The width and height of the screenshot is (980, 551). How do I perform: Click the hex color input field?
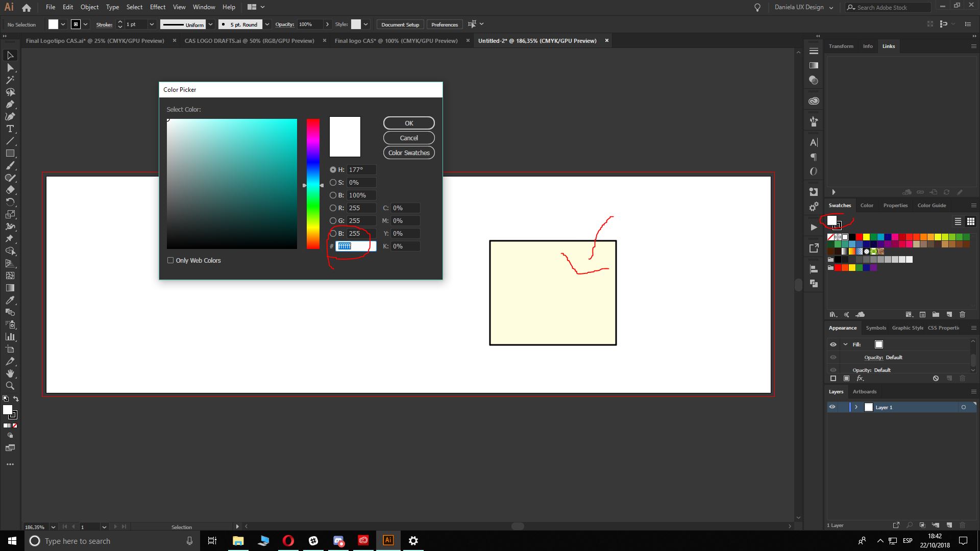(x=352, y=245)
